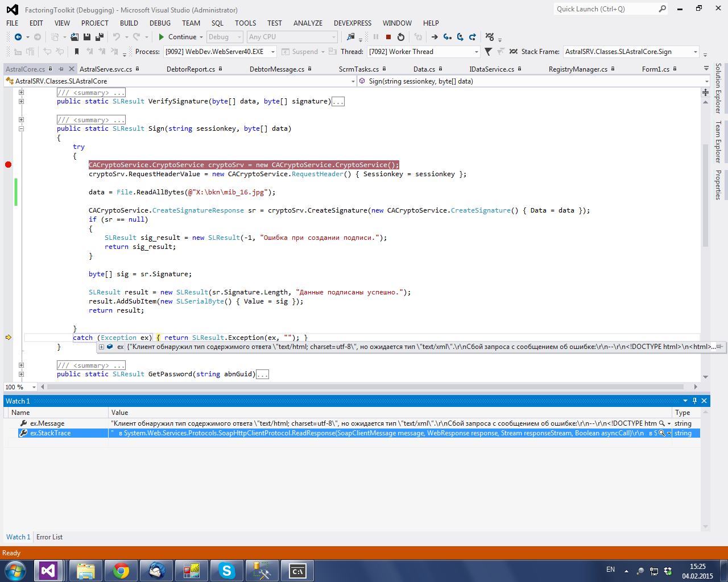Open the Team Explorer side tab

click(718, 142)
